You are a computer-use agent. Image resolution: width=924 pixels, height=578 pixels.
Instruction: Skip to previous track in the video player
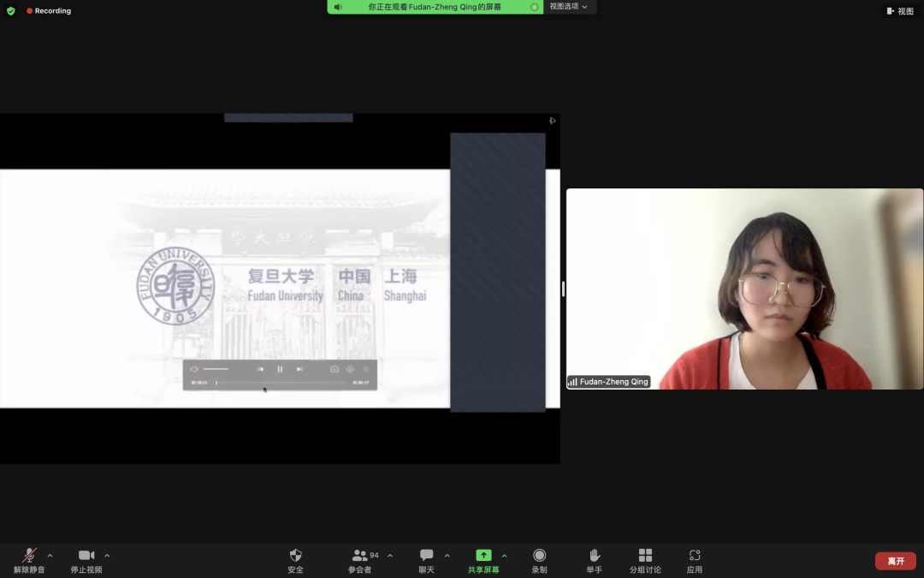click(x=260, y=369)
